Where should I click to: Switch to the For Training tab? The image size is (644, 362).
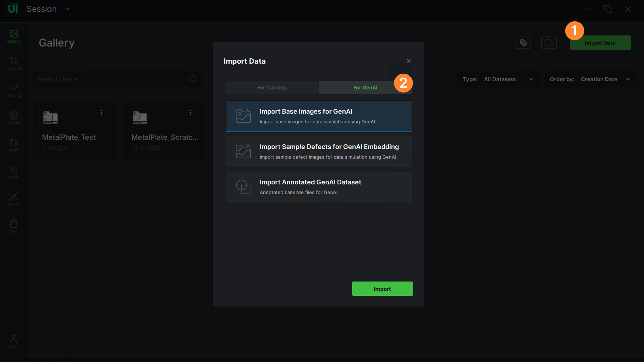[x=272, y=88]
